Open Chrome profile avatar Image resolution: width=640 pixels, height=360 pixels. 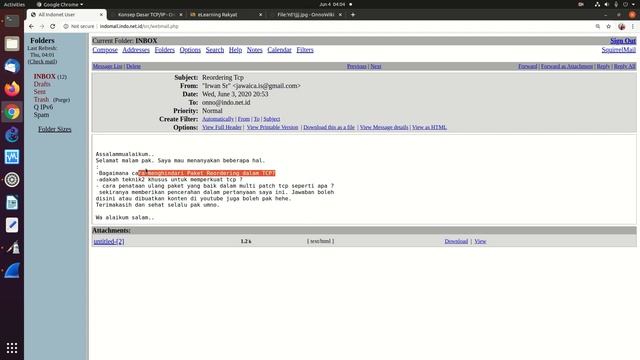[x=621, y=26]
